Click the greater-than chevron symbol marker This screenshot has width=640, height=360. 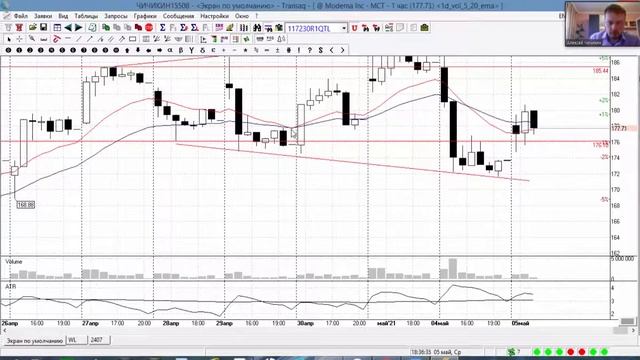pos(342,50)
